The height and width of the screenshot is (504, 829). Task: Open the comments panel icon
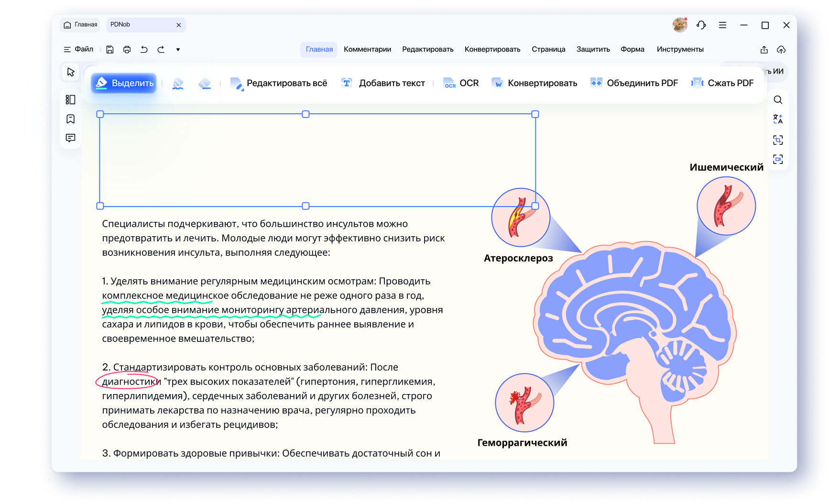point(71,138)
